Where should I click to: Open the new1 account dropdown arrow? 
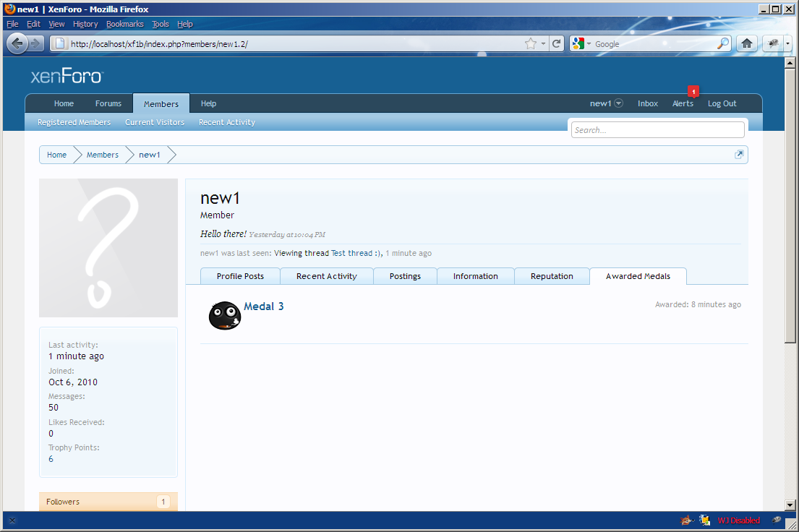619,103
